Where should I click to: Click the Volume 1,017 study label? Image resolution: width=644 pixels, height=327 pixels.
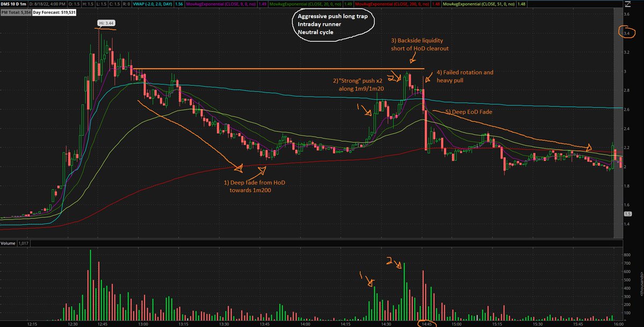click(x=14, y=243)
